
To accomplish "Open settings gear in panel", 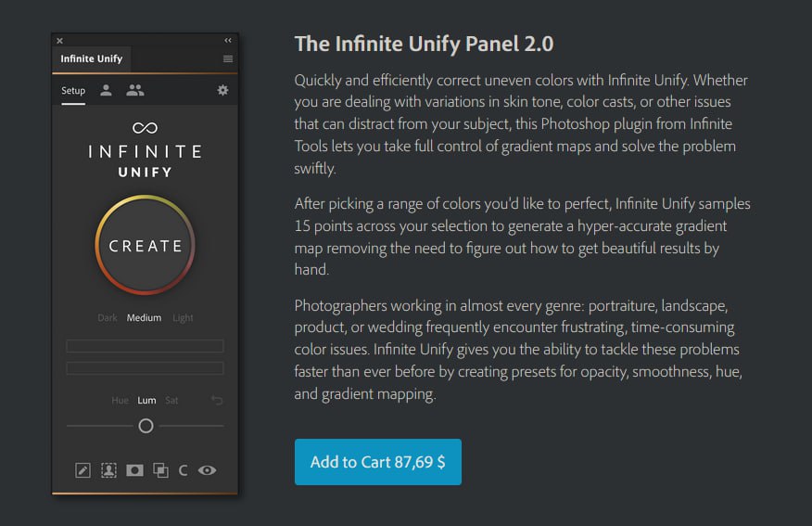I will [x=222, y=90].
